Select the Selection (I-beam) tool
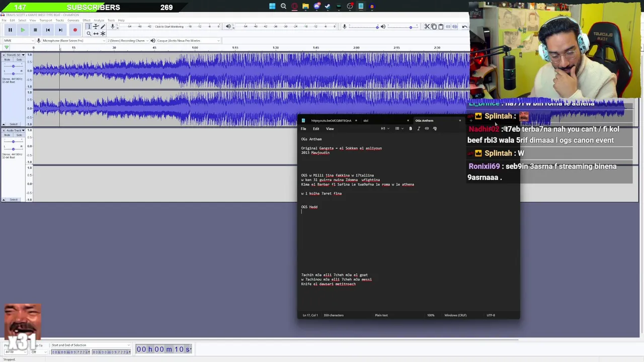The height and width of the screenshot is (362, 644). click(x=89, y=27)
